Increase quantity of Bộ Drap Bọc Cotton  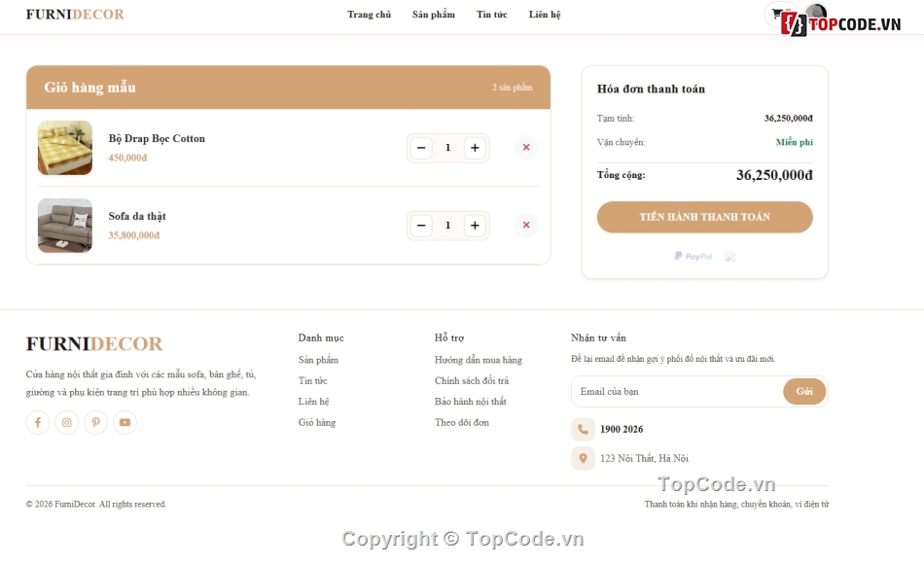475,148
